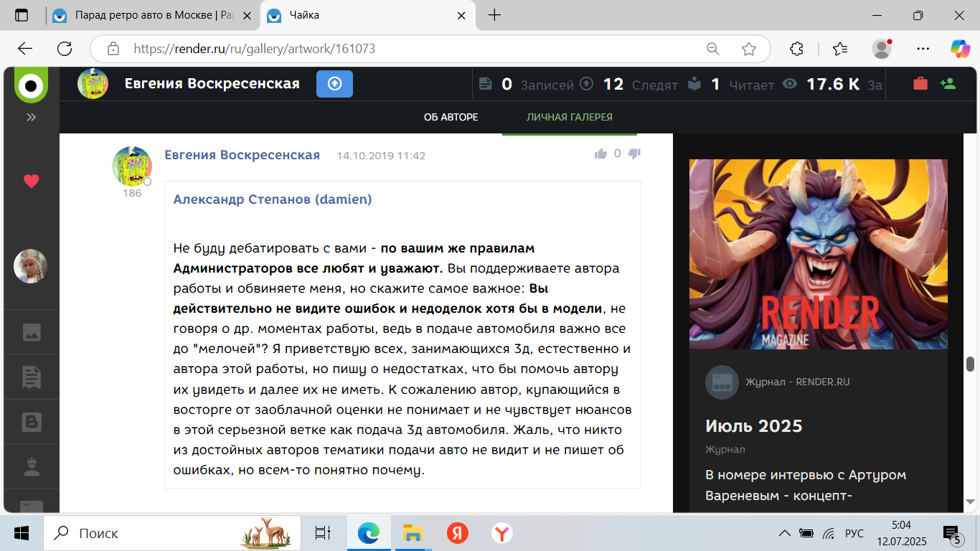Open the blog 'B' icon in sidebar
980x551 pixels.
point(31,422)
